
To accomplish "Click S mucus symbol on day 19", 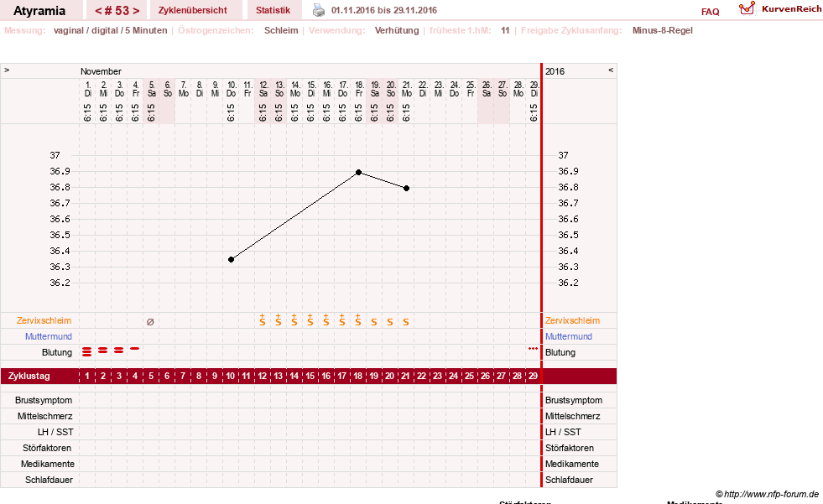I will click(x=373, y=322).
